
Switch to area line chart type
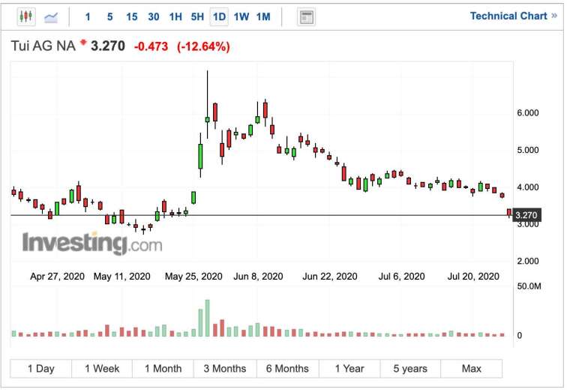(x=51, y=17)
